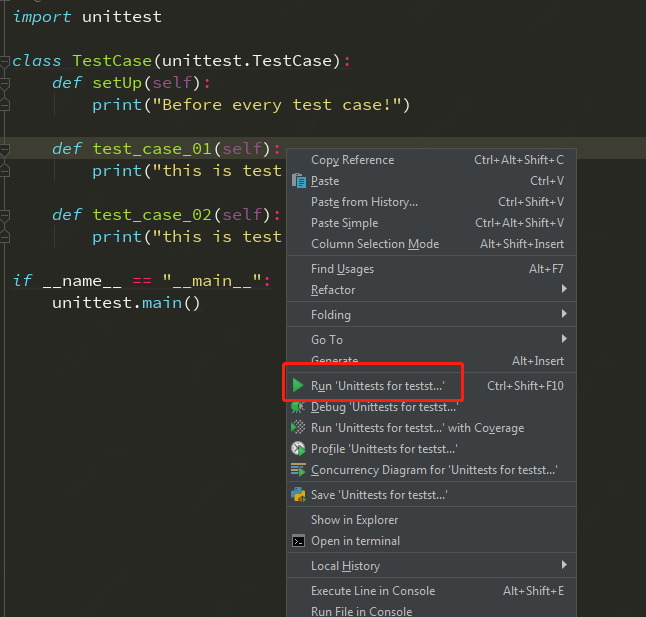Click the Generate menu entry

pyautogui.click(x=431, y=361)
